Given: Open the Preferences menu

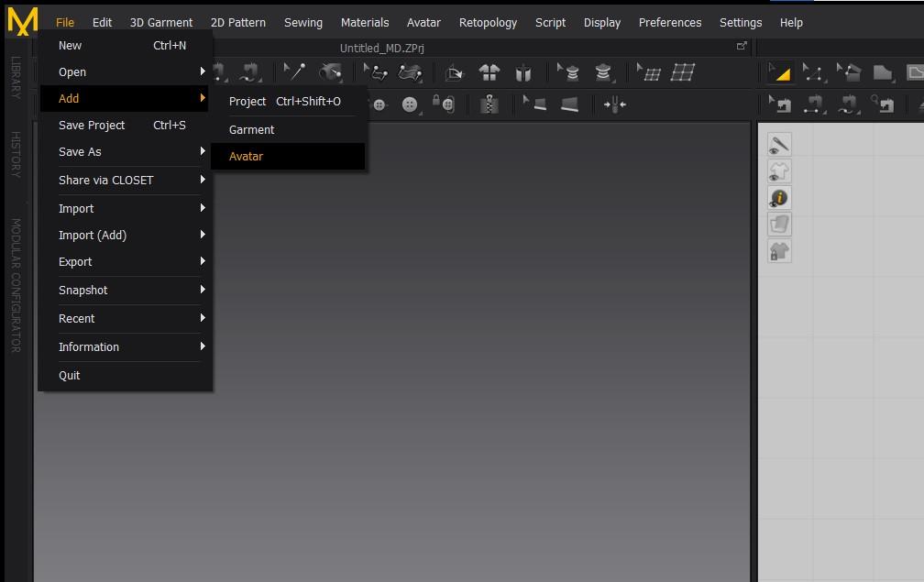Looking at the screenshot, I should pos(670,22).
